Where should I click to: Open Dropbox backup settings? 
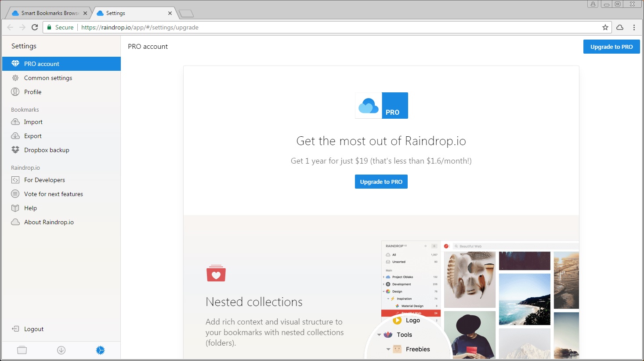pos(61,150)
